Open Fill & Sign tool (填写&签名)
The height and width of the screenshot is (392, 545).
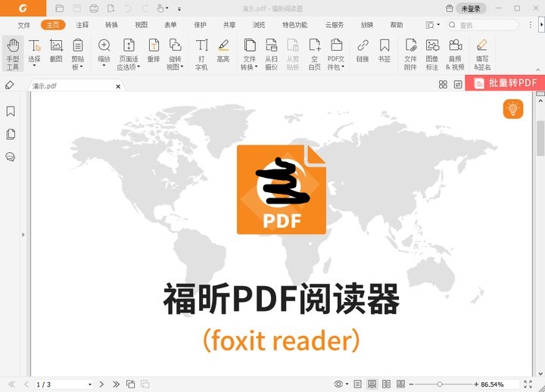tap(482, 54)
